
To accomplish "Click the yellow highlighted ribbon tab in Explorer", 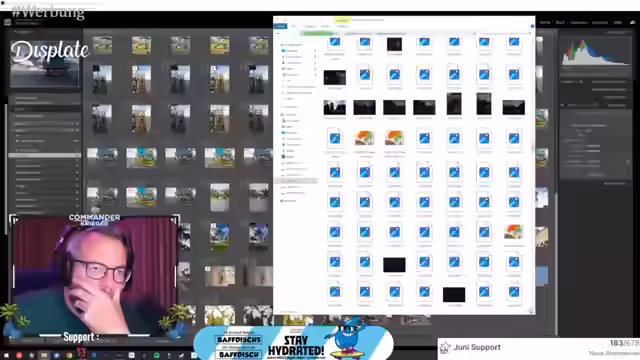I will coord(342,20).
